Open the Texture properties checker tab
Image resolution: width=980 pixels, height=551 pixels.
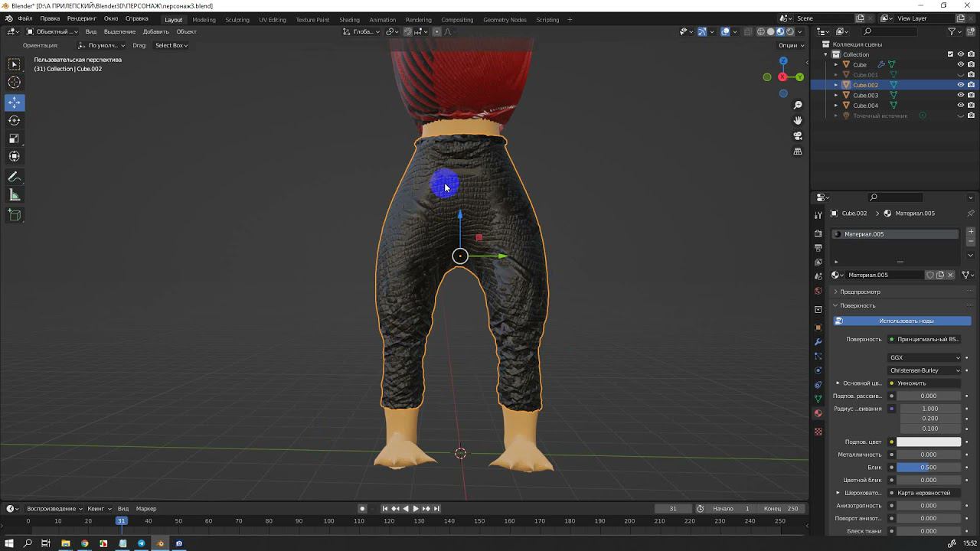click(818, 432)
